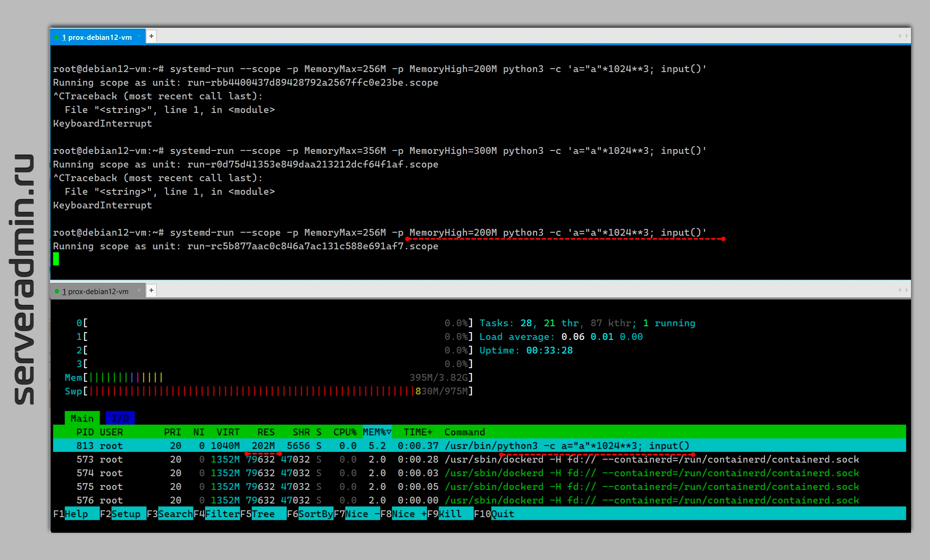Close the bottom pane prox-debian12-vm tab
The image size is (930, 560).
tap(139, 290)
